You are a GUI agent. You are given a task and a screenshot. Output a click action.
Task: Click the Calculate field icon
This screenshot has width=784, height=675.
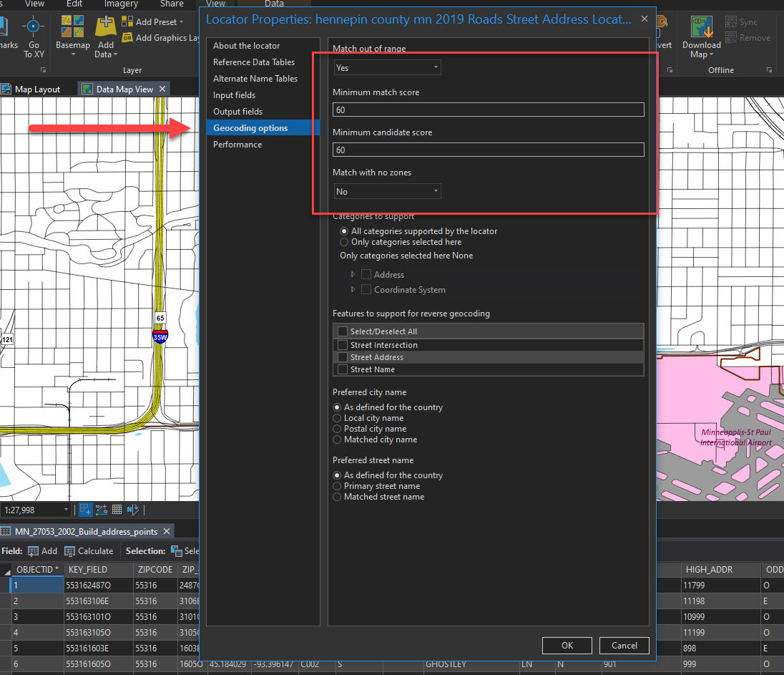coord(70,551)
